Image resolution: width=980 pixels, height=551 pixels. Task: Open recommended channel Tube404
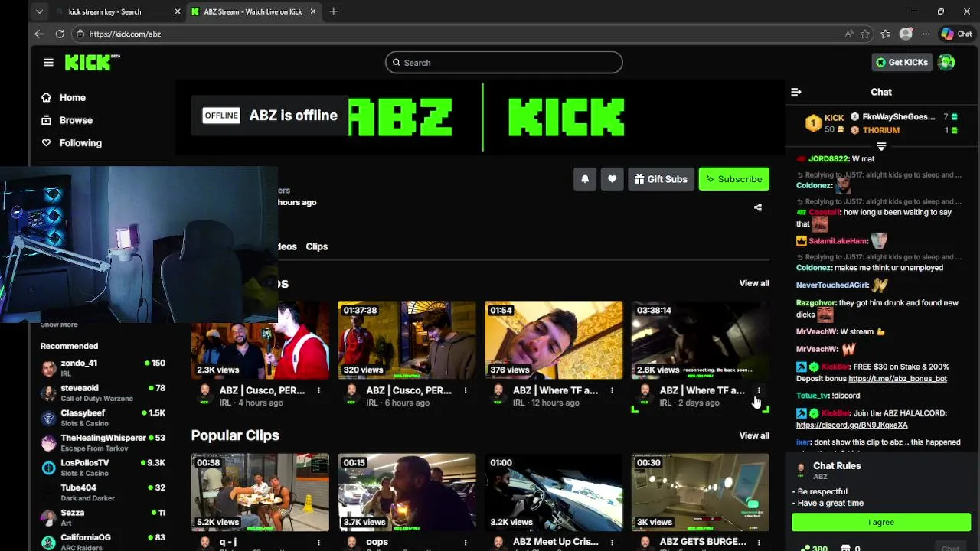coord(103,493)
